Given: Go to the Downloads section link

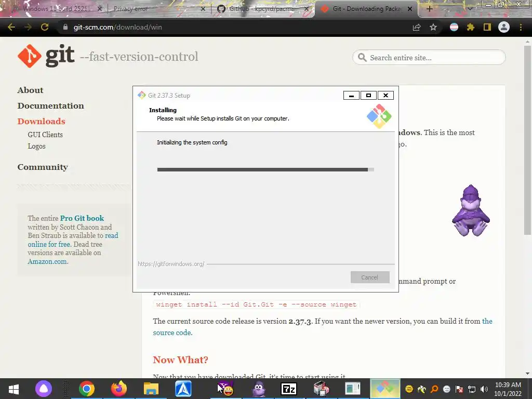Looking at the screenshot, I should tap(42, 121).
